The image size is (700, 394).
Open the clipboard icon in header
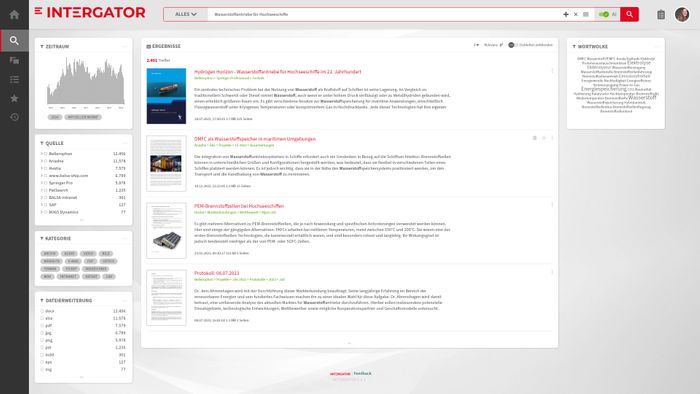[661, 15]
